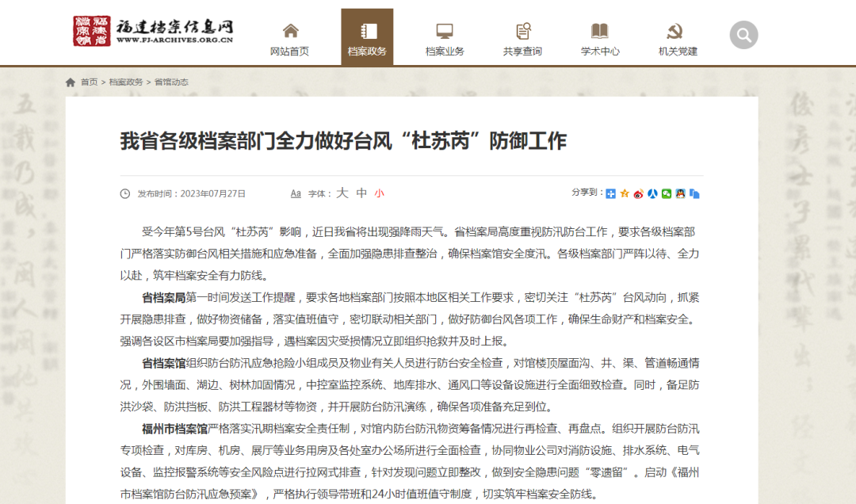Viewport: 856px width, 504px height.
Task: Click the 机关党建 party emblem icon
Action: (x=674, y=29)
